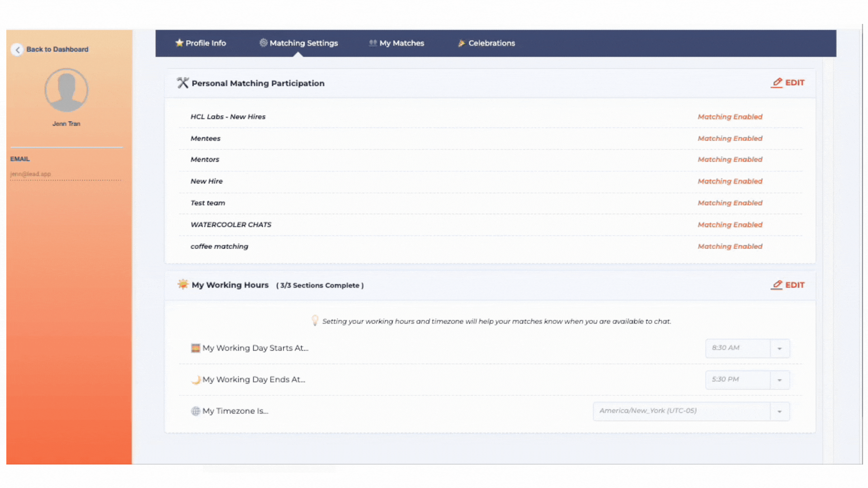Click the crossed tools Personal Matching icon
This screenshot has width=868, height=488.
[183, 83]
